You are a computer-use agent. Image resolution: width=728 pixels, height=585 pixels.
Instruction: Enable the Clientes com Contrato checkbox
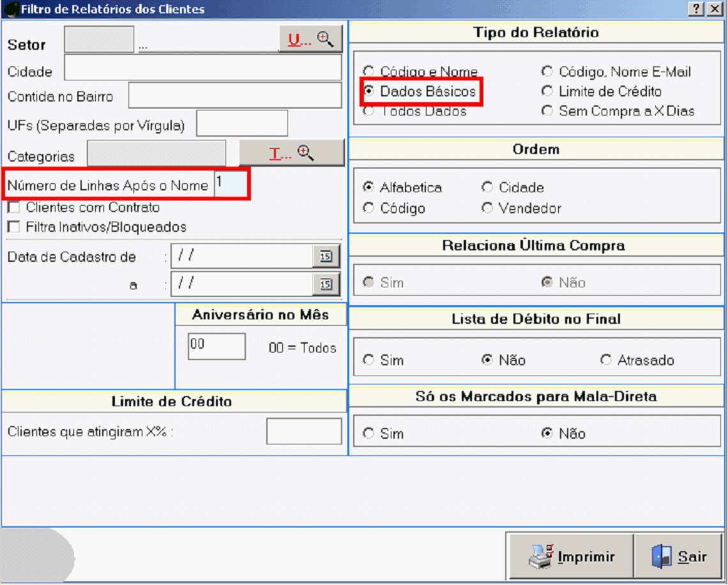click(x=13, y=208)
